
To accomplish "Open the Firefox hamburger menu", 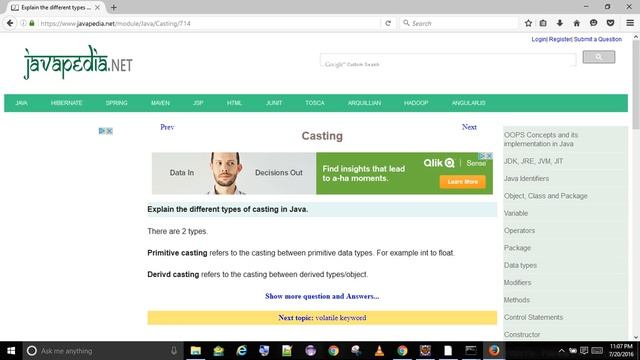I will pos(630,23).
